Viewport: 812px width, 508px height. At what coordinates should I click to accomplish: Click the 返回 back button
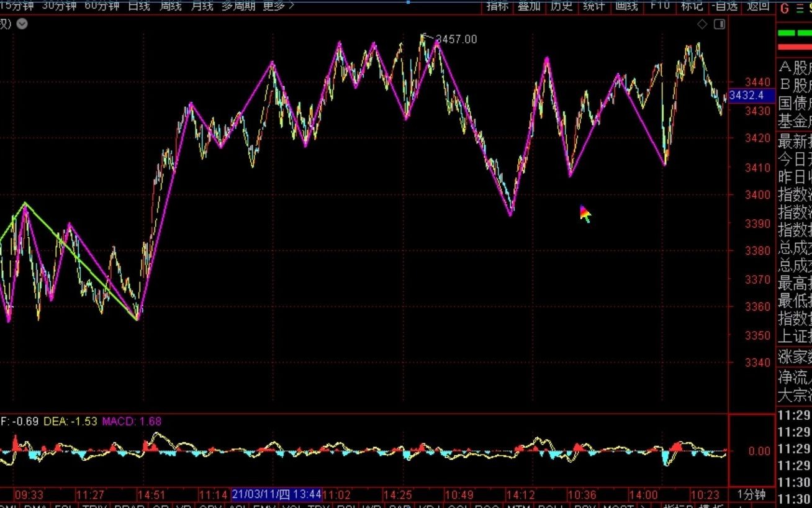[x=758, y=6]
